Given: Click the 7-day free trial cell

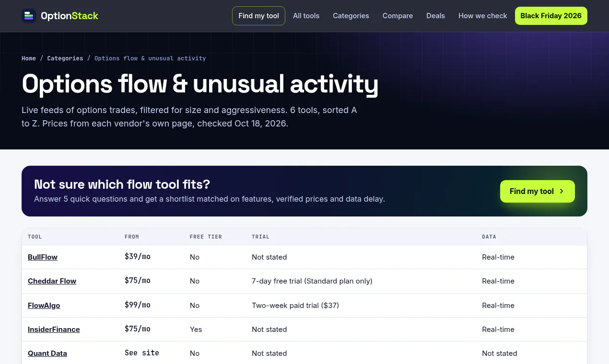Looking at the screenshot, I should tap(312, 281).
